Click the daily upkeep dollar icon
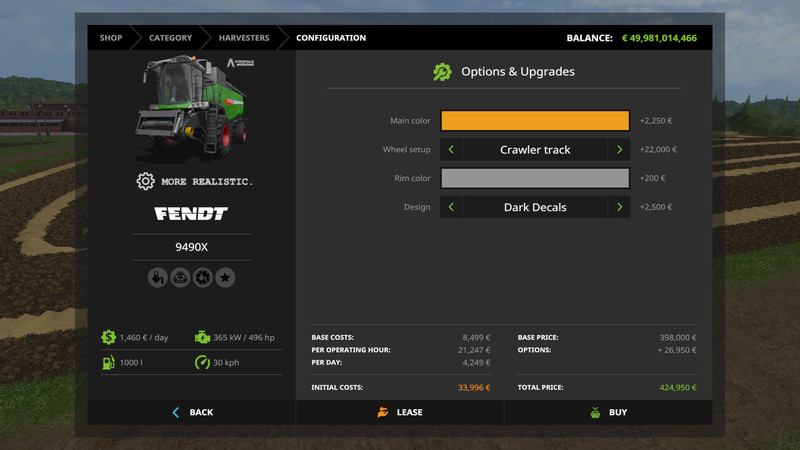This screenshot has height=450, width=800. [x=108, y=338]
